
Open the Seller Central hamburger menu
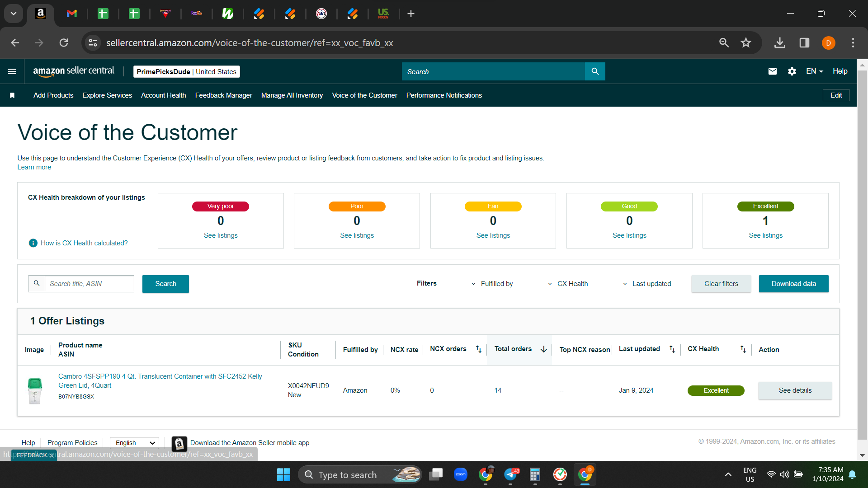pyautogui.click(x=12, y=71)
